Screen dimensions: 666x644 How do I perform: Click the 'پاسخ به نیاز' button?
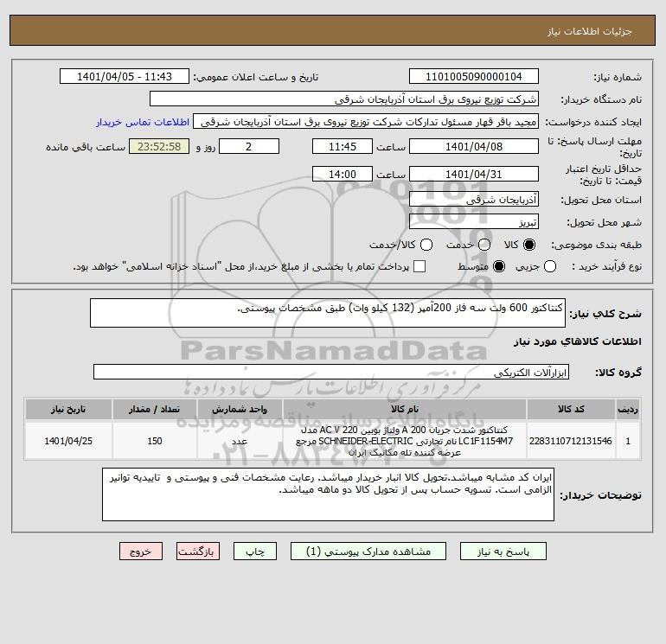503,551
